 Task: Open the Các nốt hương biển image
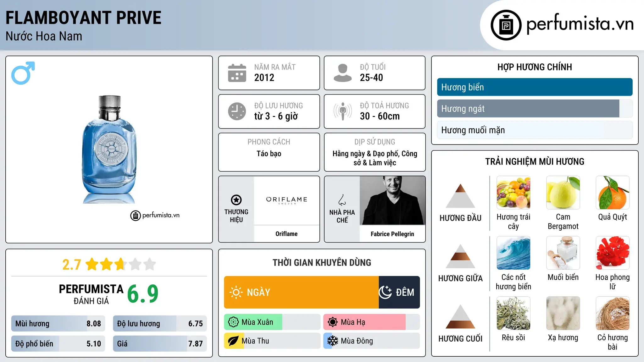coord(514,253)
